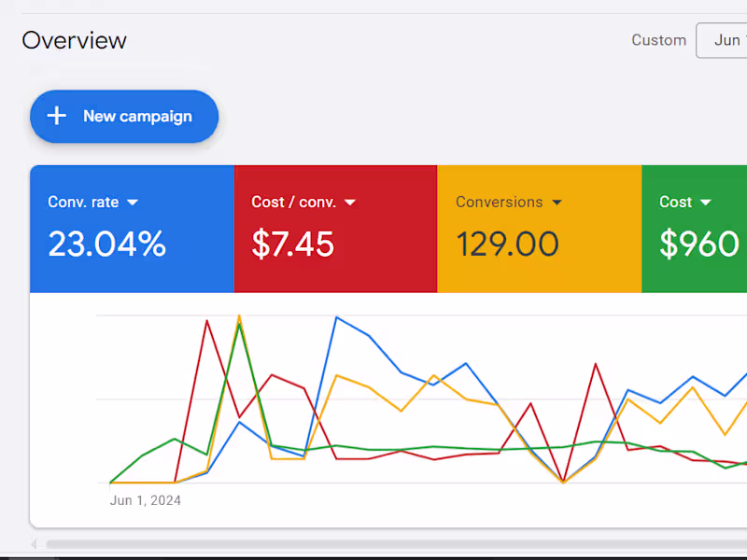
Task: Click the scrollbar's left arrow
Action: 34,544
